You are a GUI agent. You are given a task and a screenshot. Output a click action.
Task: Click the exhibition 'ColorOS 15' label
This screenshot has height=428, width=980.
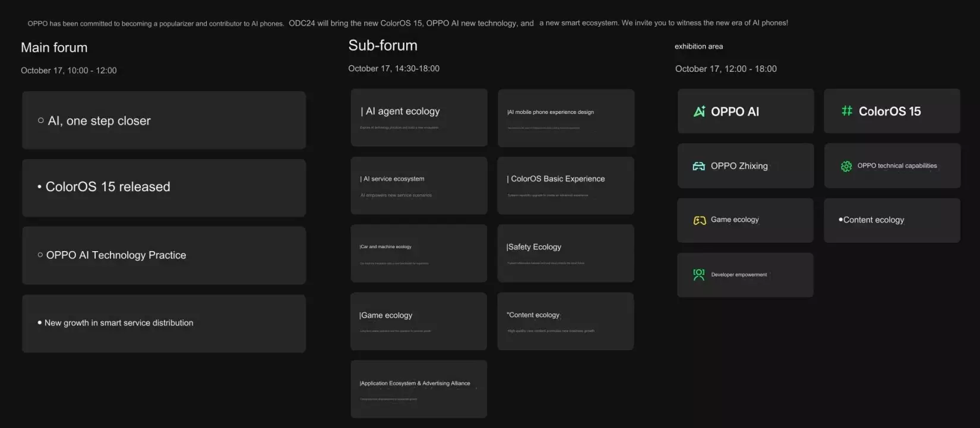(890, 111)
